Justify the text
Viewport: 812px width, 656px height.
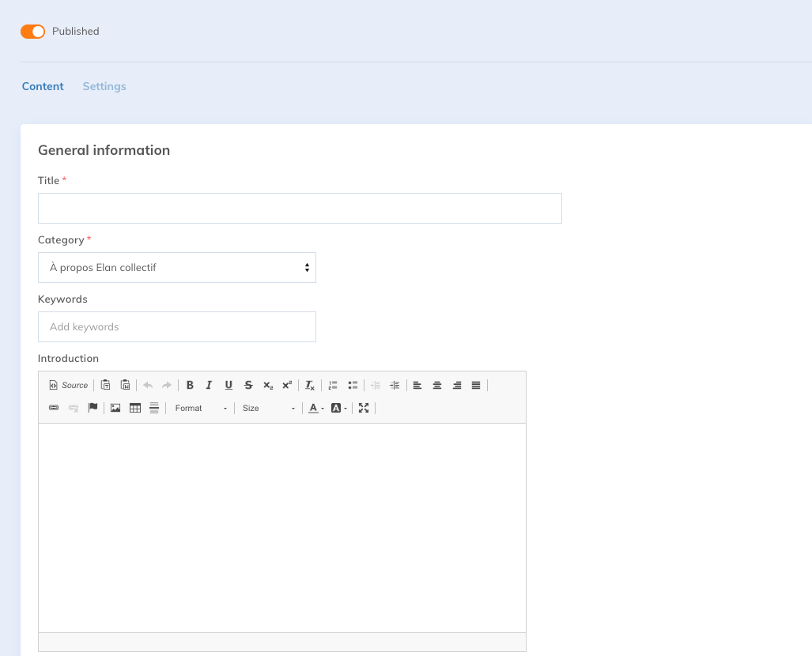(476, 385)
